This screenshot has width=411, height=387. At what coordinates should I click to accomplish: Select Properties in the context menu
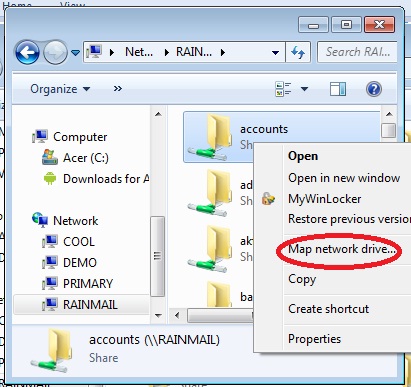314,339
